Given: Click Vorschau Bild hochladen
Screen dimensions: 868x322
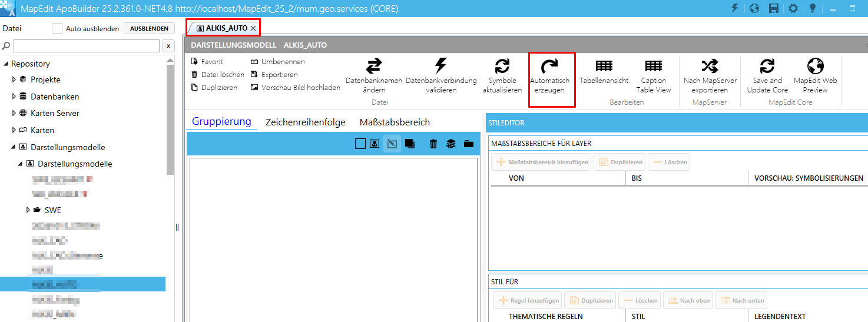Looking at the screenshot, I should [296, 87].
